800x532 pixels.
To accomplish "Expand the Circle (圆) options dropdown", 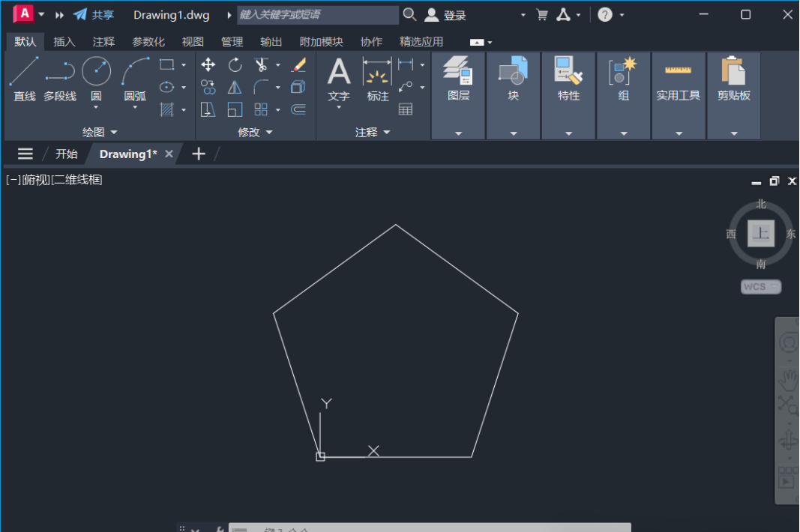I will (x=96, y=107).
